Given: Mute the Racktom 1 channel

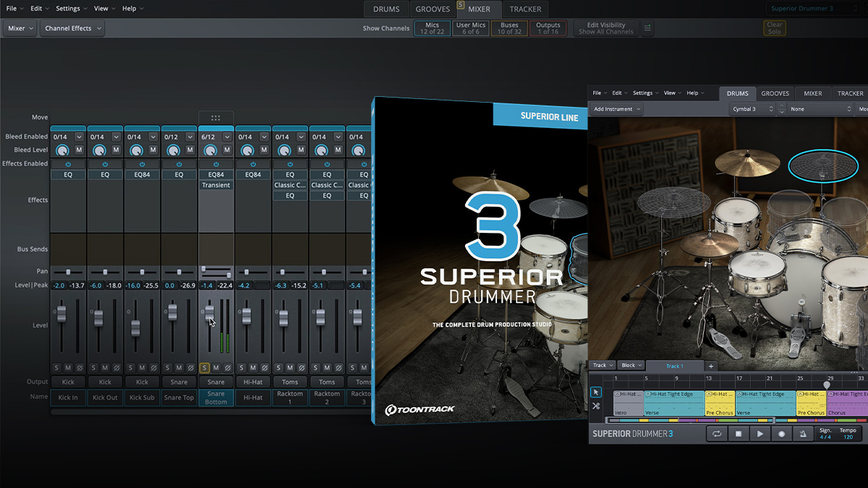Looking at the screenshot, I should 289,368.
